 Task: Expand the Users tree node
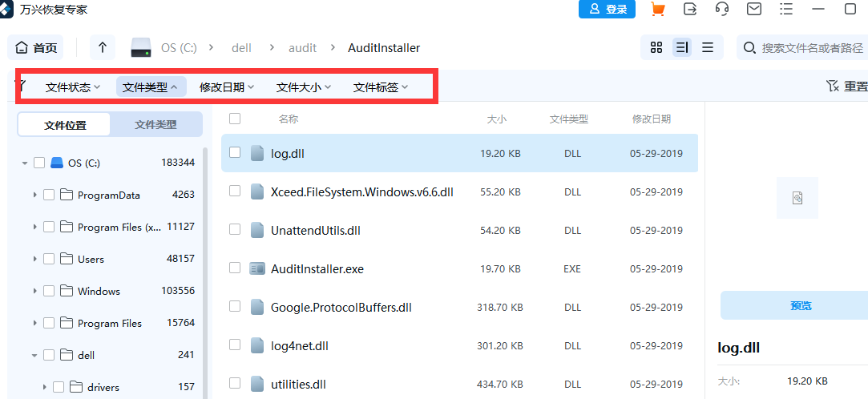pyautogui.click(x=34, y=259)
